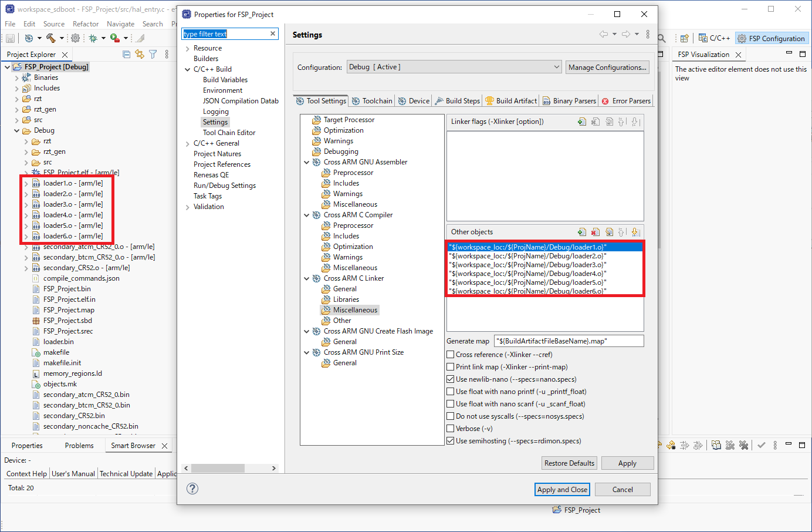Open the Refactor menu
Viewport: 812px width, 532px height.
click(x=86, y=24)
